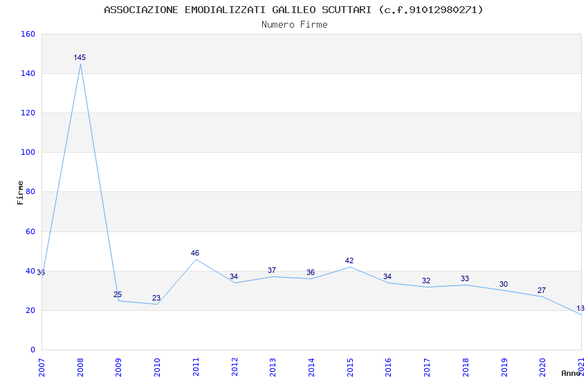Click the 60 y-axis value
The image size is (588, 380).
(x=30, y=231)
